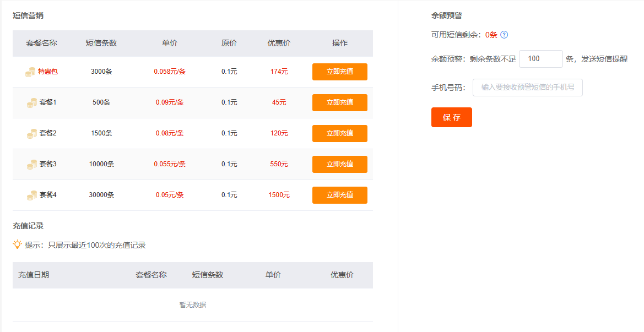644x332 pixels.
Task: Click the 10000条 cell
Action: (x=101, y=164)
